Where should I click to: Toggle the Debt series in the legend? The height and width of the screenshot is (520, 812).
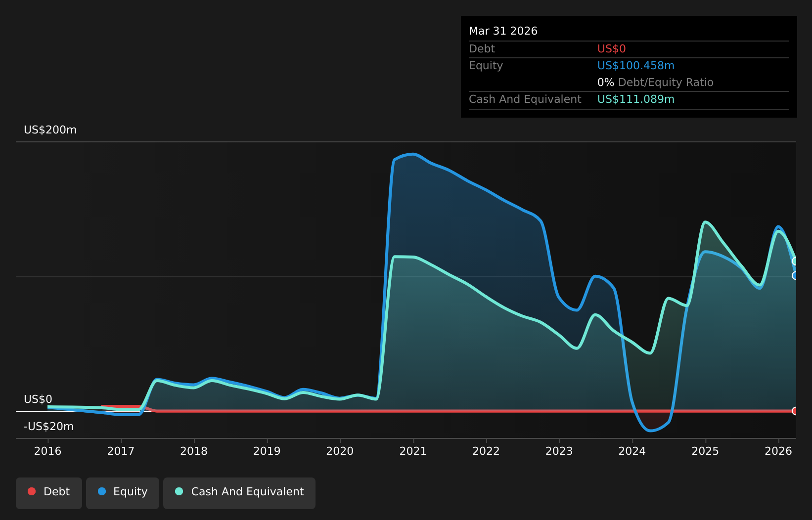(x=49, y=493)
